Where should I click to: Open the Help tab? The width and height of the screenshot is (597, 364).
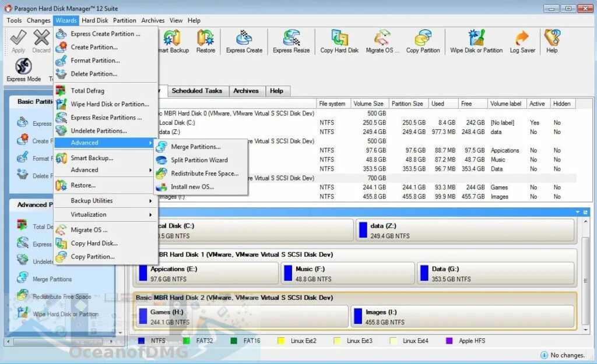[x=277, y=91]
